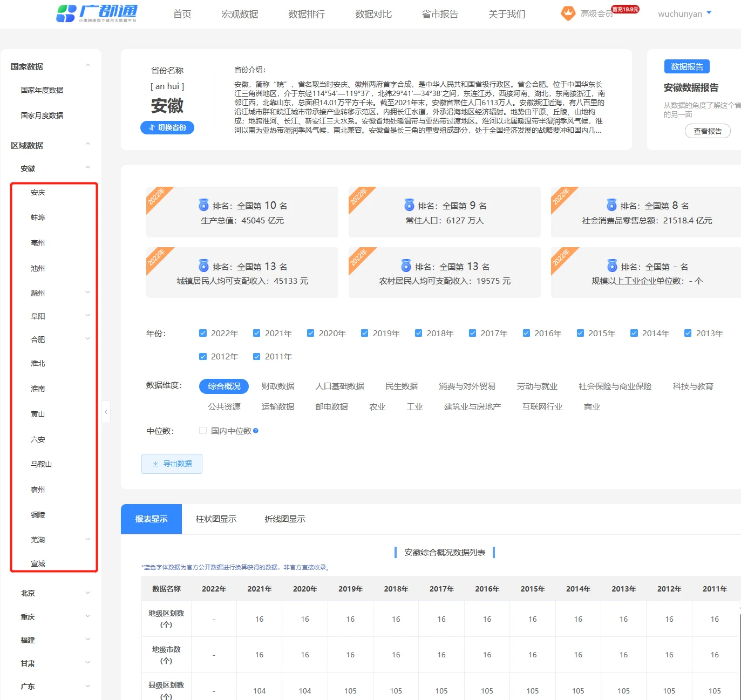Expand the 广东 region node
The width and height of the screenshot is (741, 700).
[x=88, y=686]
